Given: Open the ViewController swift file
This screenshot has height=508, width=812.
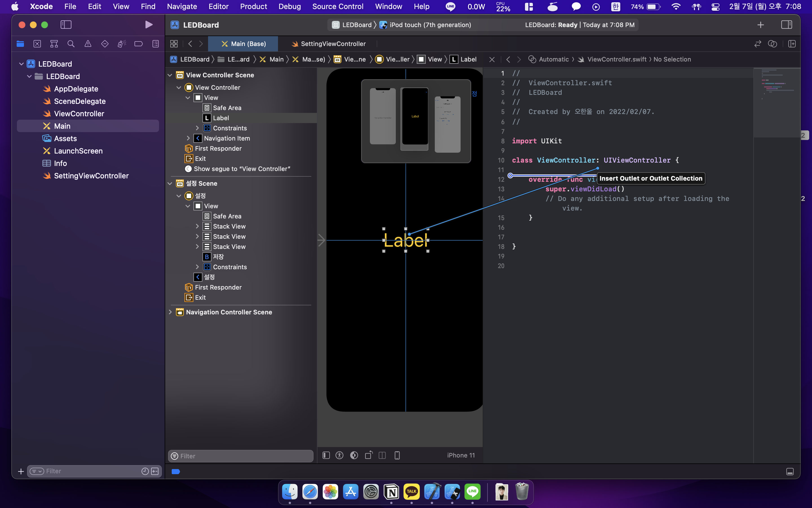Looking at the screenshot, I should pyautogui.click(x=79, y=113).
